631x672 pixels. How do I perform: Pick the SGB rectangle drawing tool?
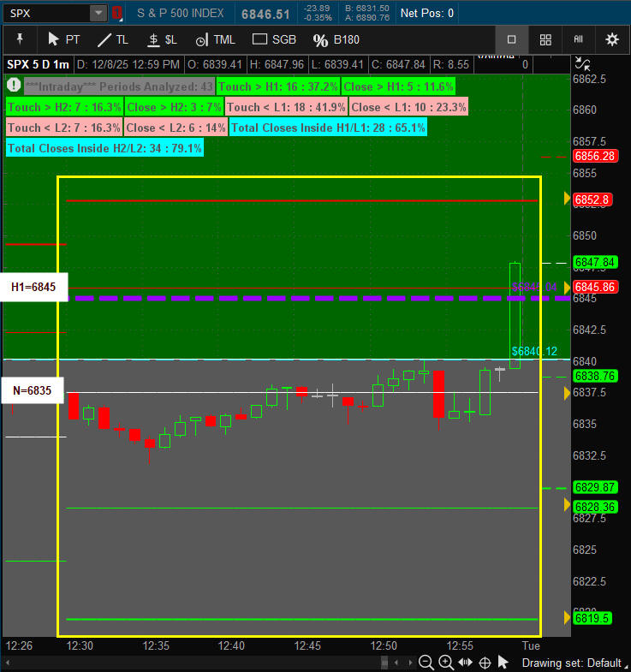274,39
